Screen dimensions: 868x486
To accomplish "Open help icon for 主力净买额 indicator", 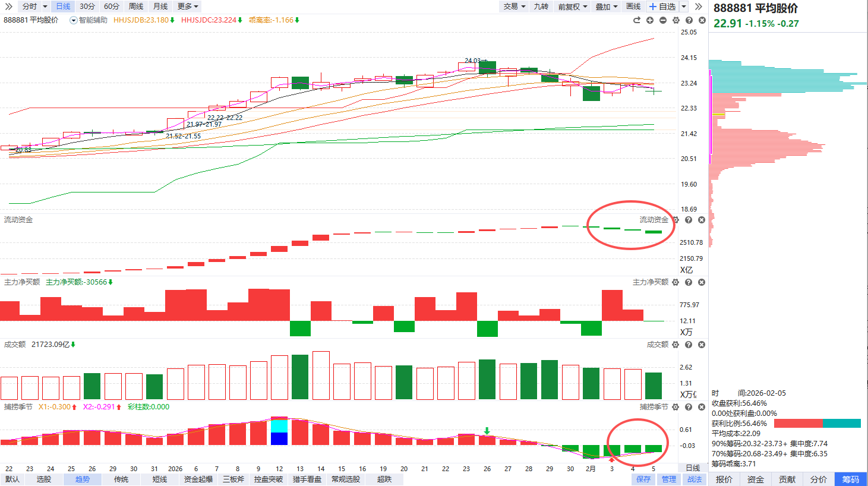I will point(689,282).
